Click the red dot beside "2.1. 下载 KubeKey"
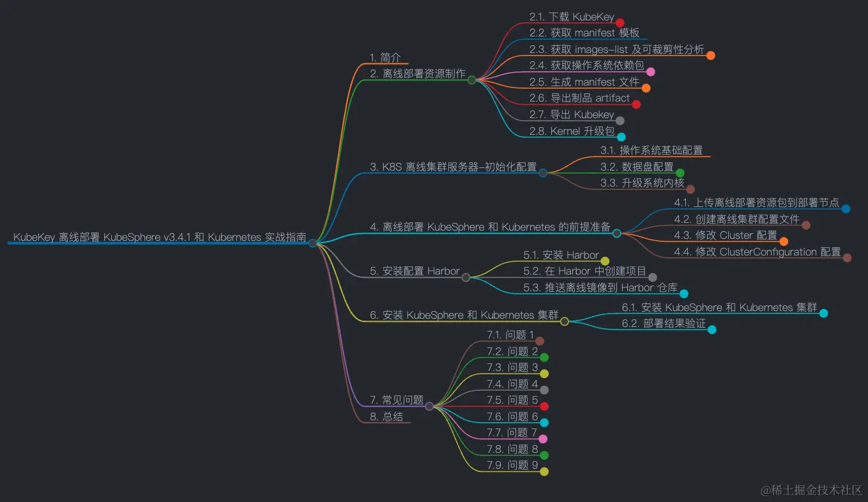 (621, 22)
